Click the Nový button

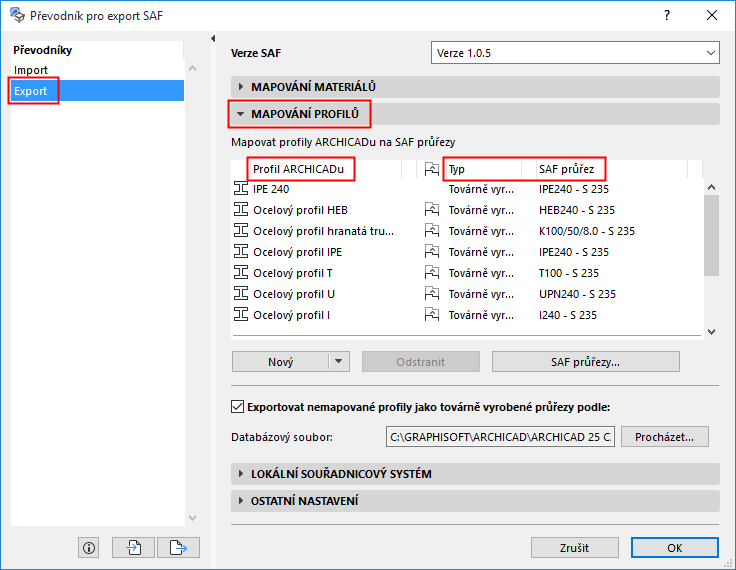[281, 362]
